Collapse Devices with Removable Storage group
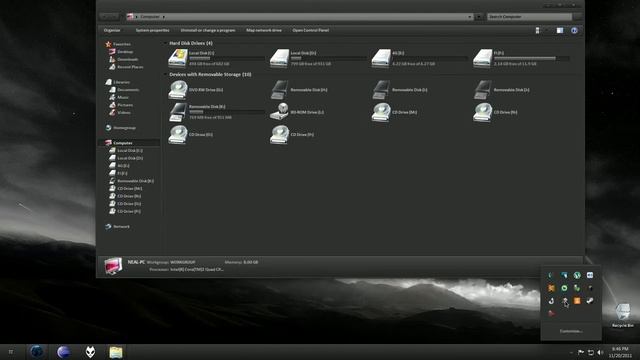Viewport: 640px width, 360px height. [165, 74]
